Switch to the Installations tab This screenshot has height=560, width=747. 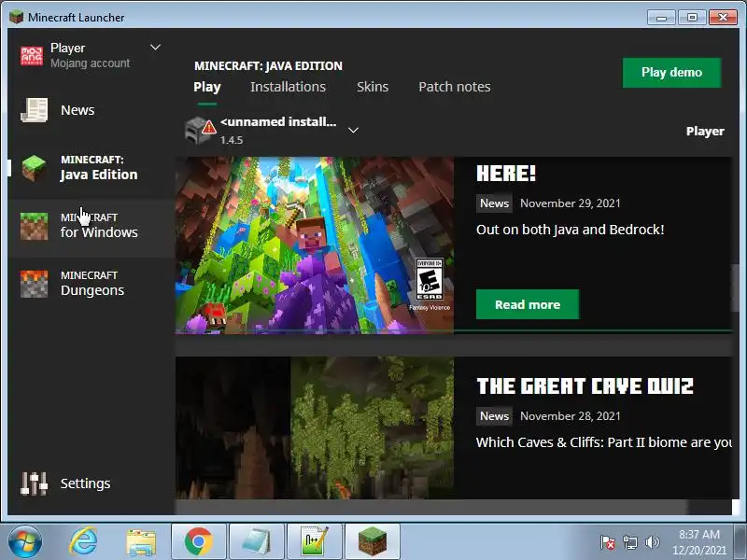click(x=288, y=87)
